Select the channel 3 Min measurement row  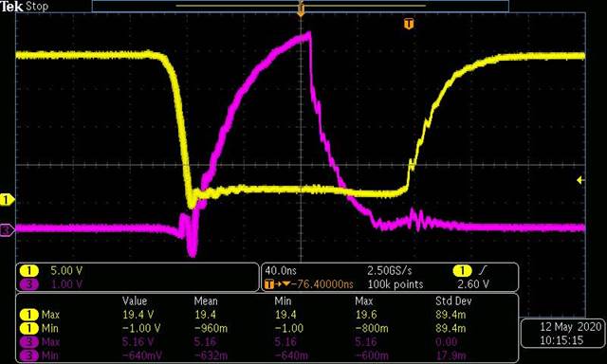pos(267,355)
